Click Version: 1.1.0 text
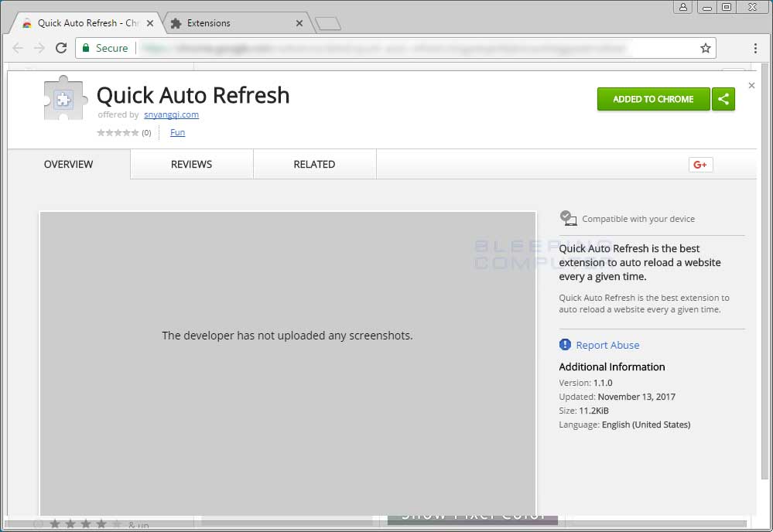 tap(586, 383)
